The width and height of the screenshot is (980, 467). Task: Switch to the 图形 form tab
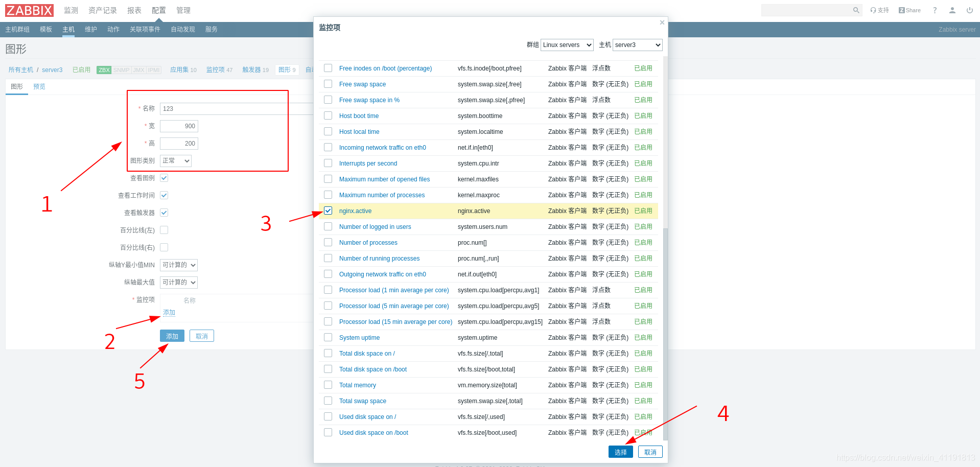(x=17, y=86)
